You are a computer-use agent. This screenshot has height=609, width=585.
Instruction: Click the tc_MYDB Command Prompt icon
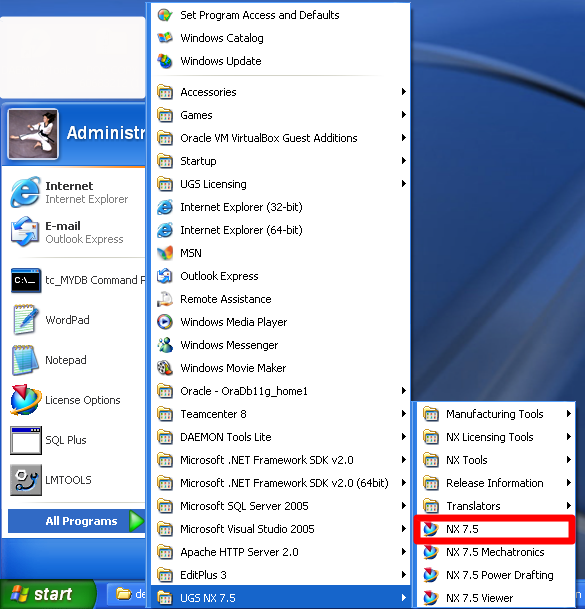click(26, 280)
